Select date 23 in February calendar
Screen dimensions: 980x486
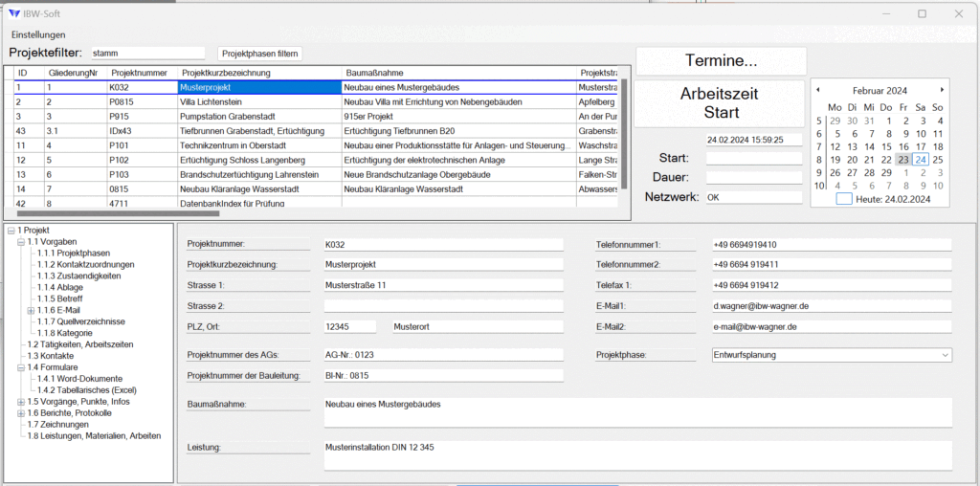[903, 160]
